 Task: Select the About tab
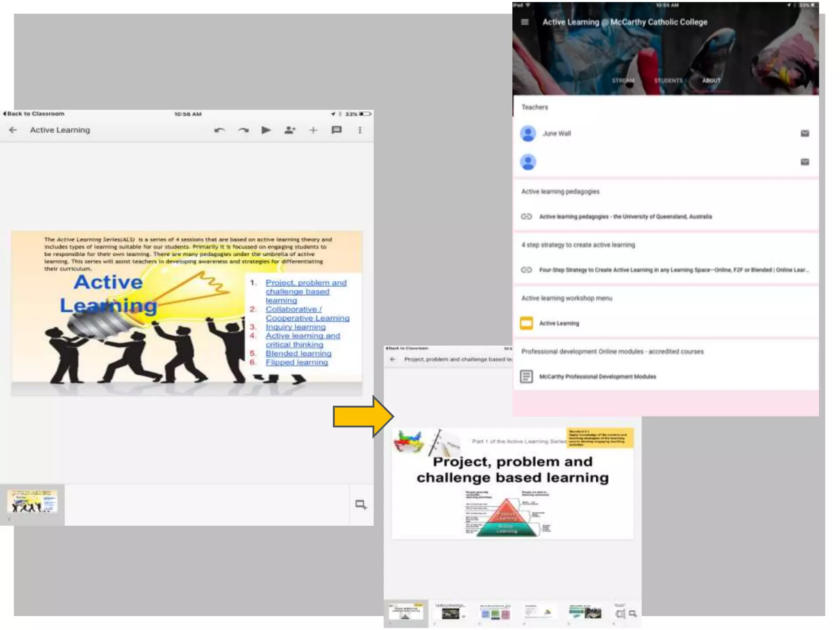[x=711, y=80]
